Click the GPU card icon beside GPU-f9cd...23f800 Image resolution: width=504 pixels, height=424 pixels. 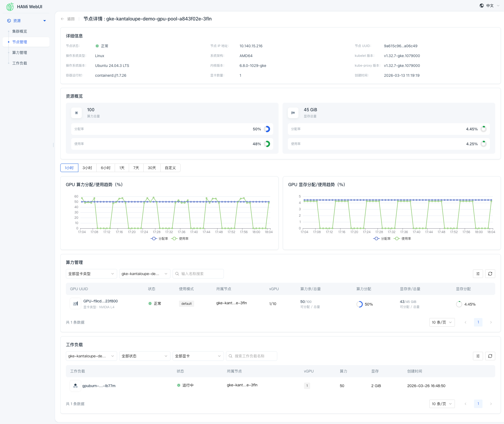pos(75,303)
